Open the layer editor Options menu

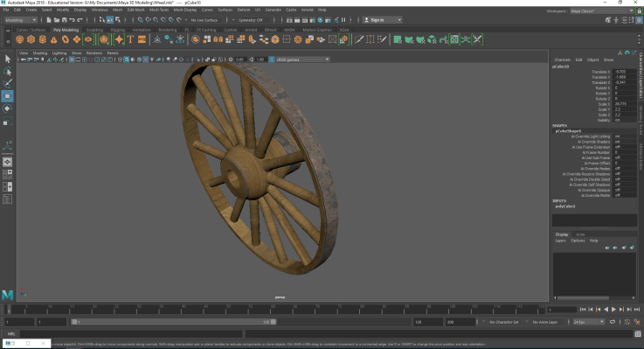578,241
